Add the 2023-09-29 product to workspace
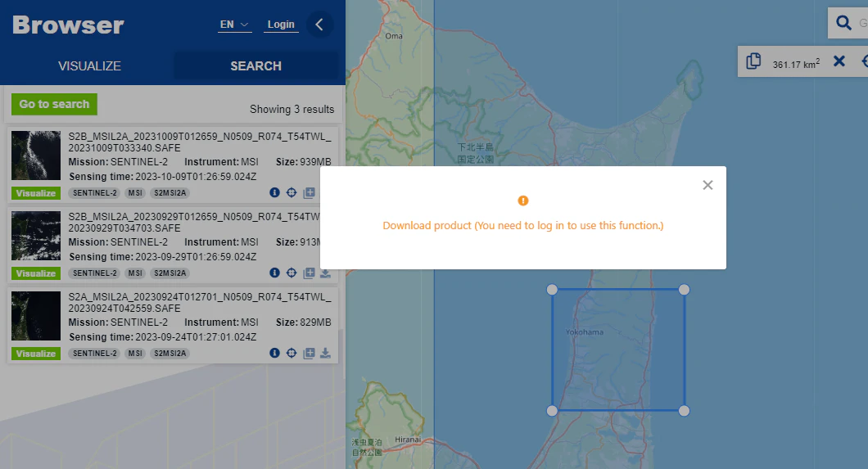The image size is (868, 469). coord(310,273)
